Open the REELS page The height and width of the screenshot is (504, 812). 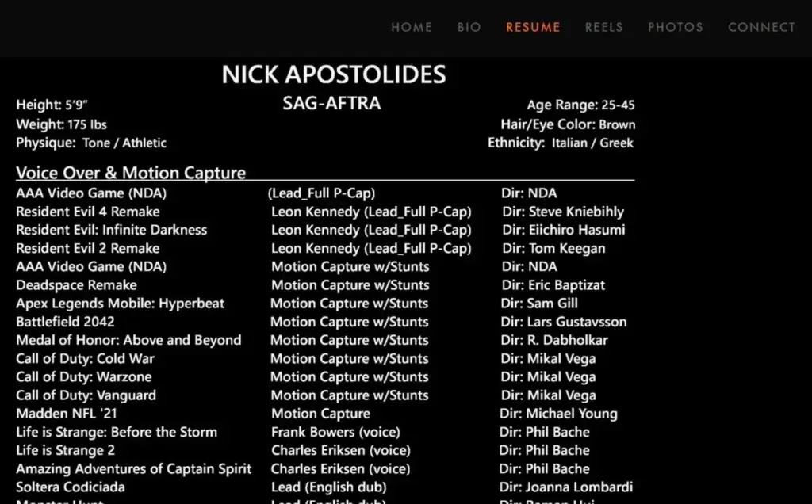[603, 27]
